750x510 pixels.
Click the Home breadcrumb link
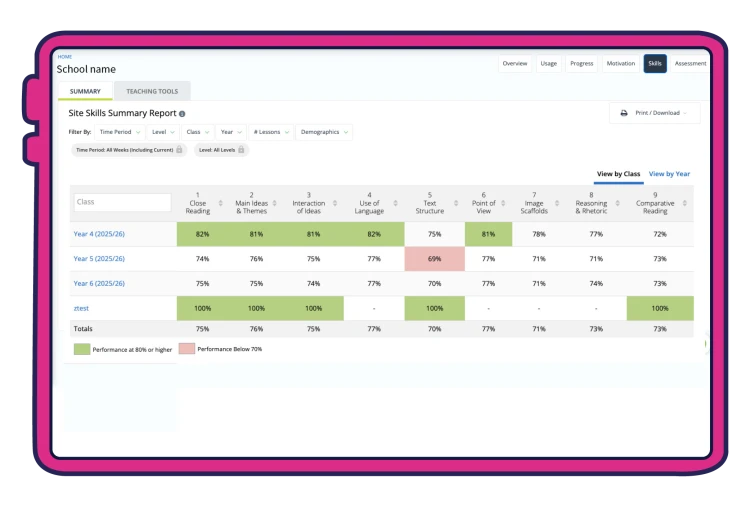[x=65, y=56]
